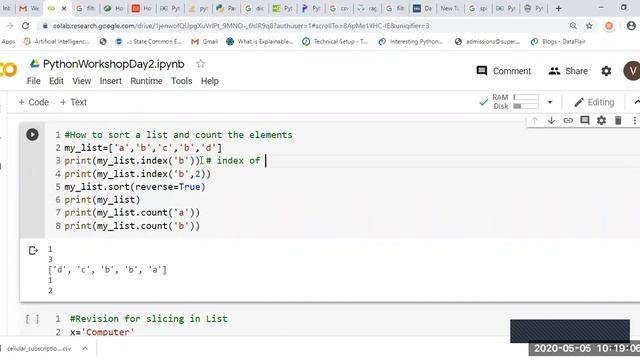
Task: Star the PythonWorkshopDay2 notebook
Action: (x=200, y=64)
